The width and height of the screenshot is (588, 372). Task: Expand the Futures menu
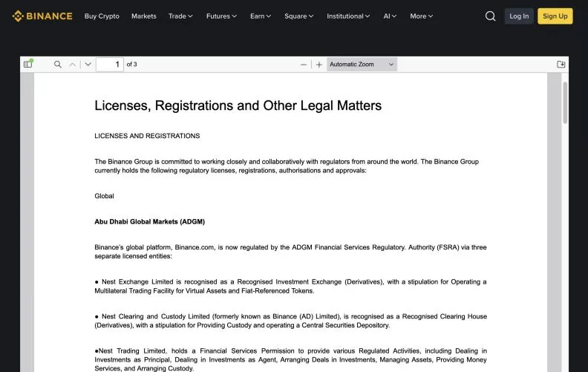click(x=221, y=16)
